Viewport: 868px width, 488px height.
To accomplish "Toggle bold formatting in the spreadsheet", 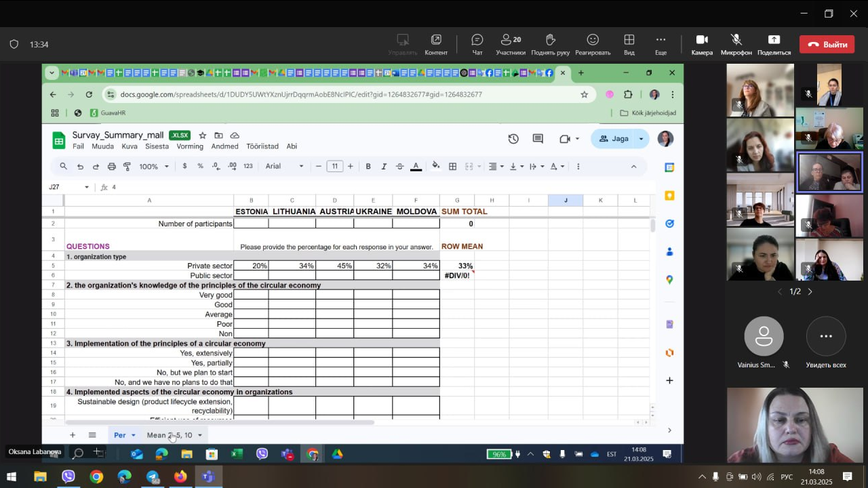I will (x=368, y=167).
